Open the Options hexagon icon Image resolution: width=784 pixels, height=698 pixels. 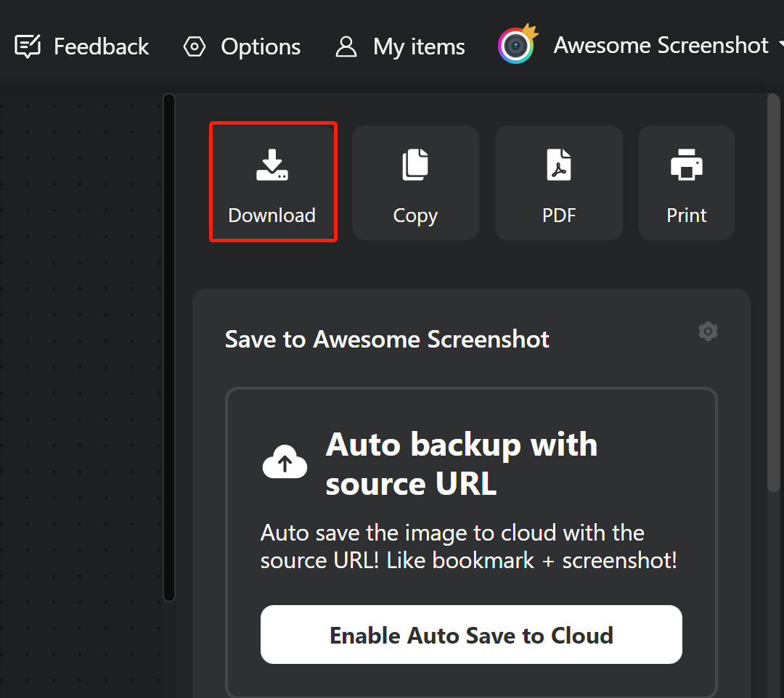194,46
